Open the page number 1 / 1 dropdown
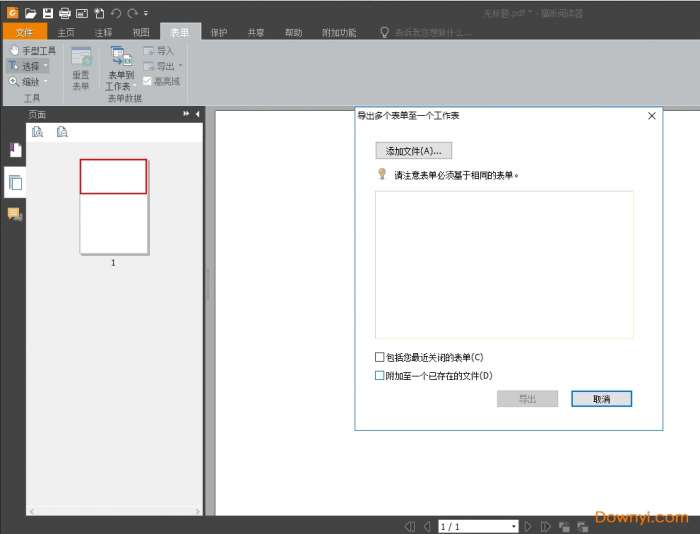The width and height of the screenshot is (700, 534). [x=514, y=526]
